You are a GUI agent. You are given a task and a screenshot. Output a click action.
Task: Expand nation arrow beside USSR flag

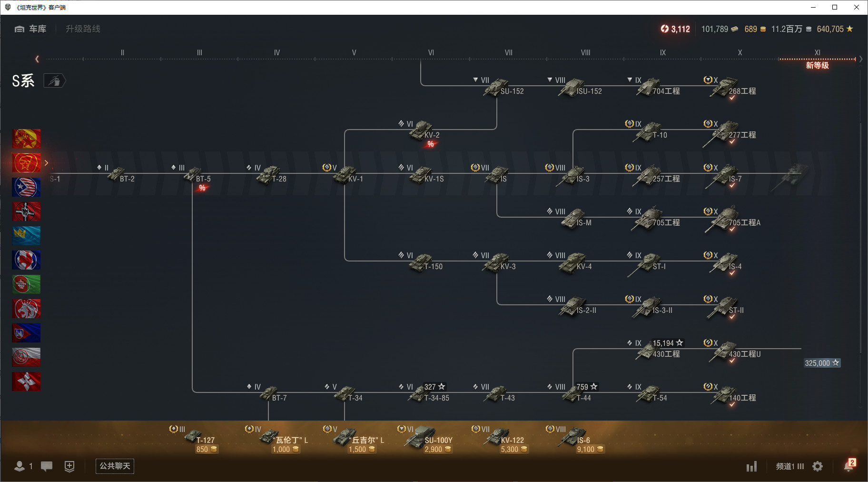coord(46,163)
